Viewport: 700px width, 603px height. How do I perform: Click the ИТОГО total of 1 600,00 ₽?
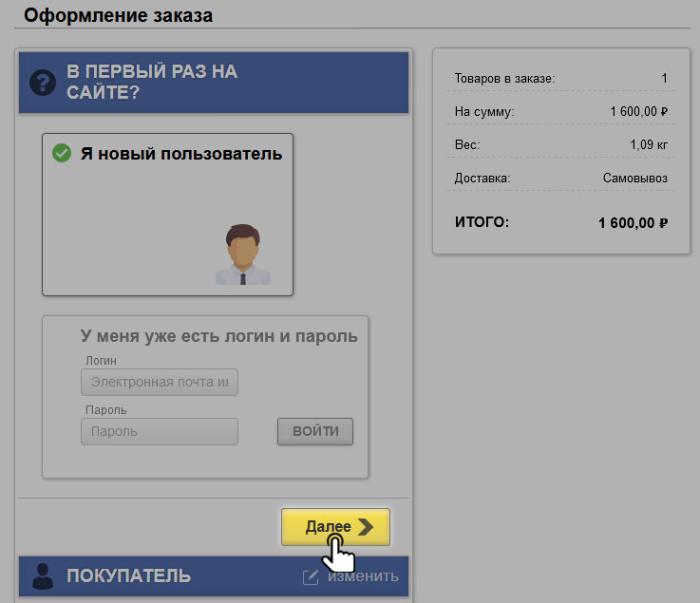[633, 223]
